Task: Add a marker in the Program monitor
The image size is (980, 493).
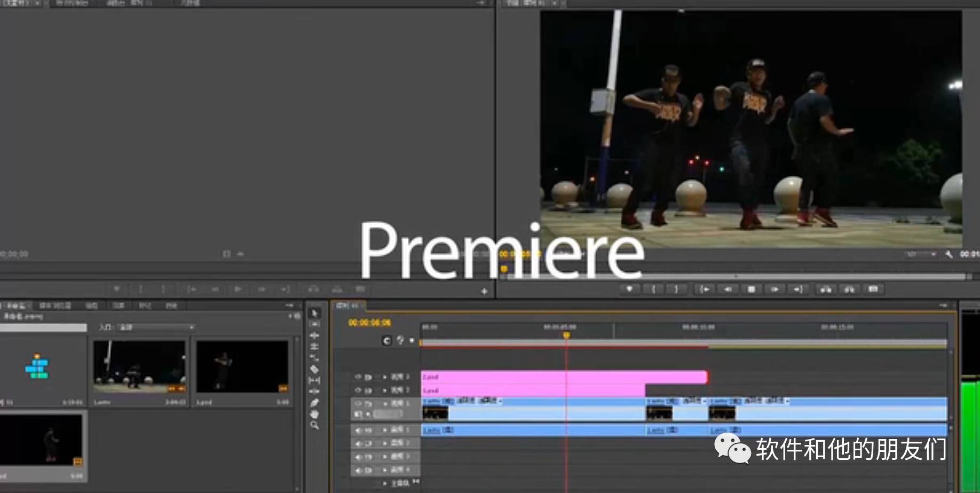Action: point(630,289)
